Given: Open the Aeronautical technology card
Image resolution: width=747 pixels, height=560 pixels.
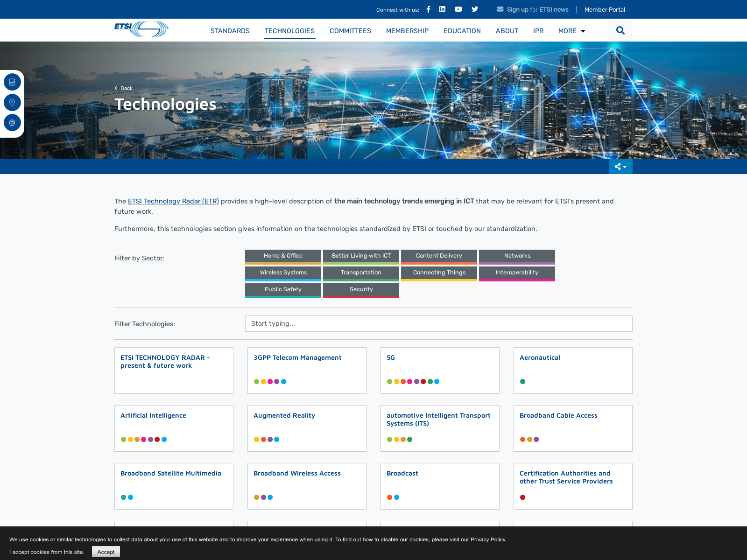Looking at the screenshot, I should [x=573, y=371].
